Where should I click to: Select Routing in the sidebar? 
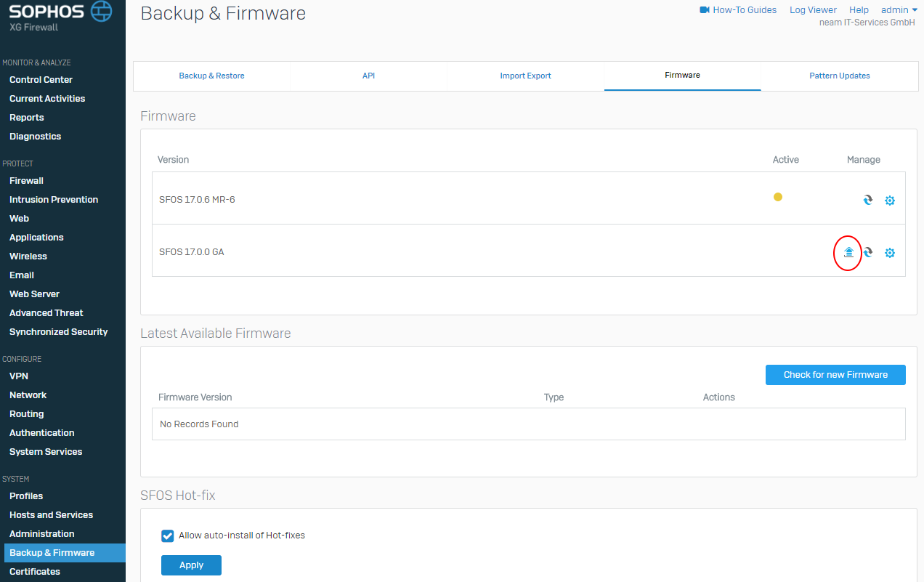tap(26, 414)
